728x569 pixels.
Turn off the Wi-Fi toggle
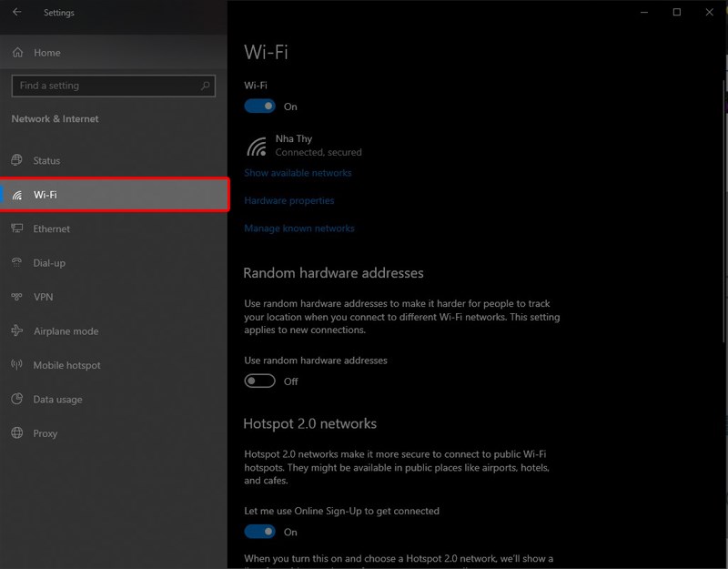tap(260, 107)
